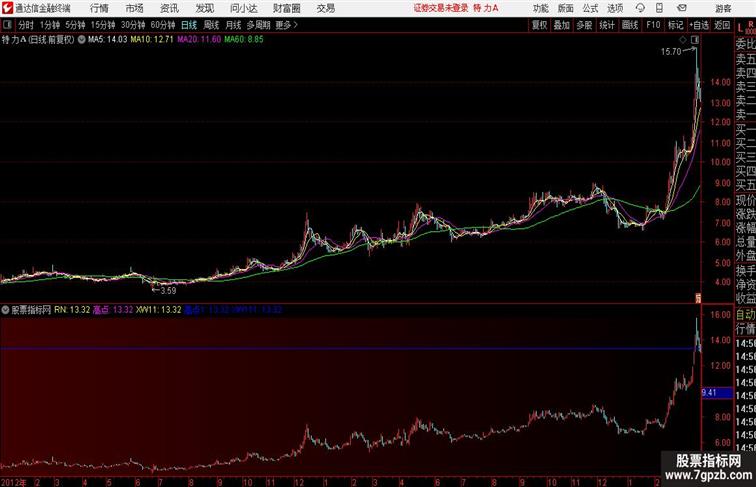Click the MA5: 14.03 indicator value
Viewport: 756px width, 487px height.
[x=108, y=40]
